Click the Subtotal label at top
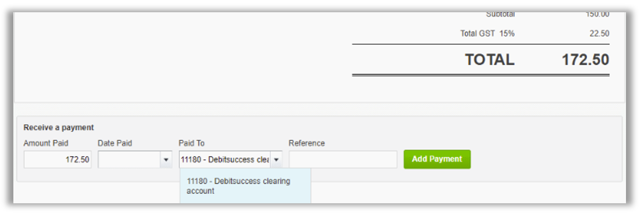Image resolution: width=644 pixels, height=219 pixels. tap(500, 15)
